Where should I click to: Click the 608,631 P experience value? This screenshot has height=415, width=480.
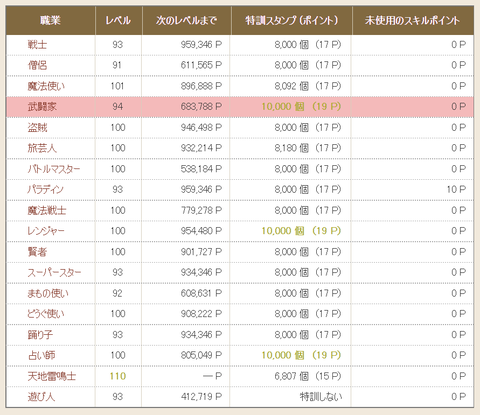(201, 293)
